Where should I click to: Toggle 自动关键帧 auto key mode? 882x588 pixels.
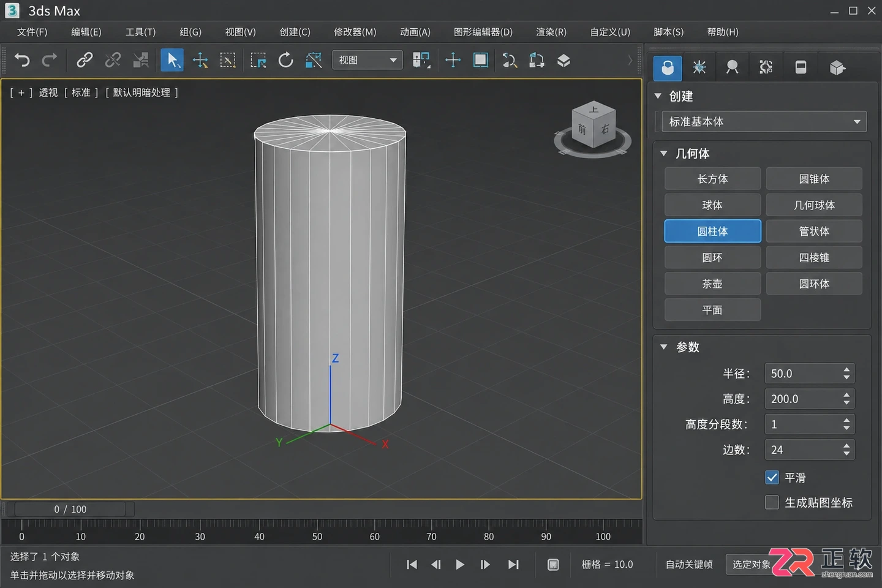click(689, 565)
